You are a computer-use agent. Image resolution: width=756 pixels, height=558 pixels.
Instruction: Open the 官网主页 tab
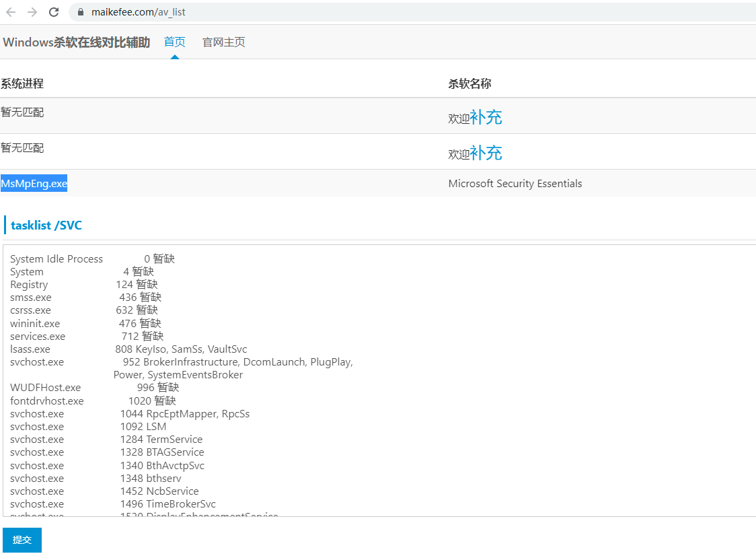(x=224, y=42)
